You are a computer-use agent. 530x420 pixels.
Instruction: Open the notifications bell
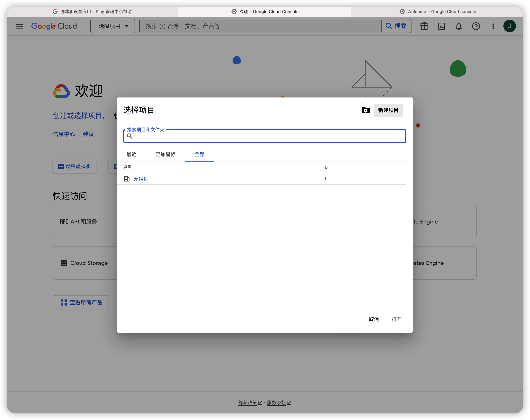[x=459, y=26]
